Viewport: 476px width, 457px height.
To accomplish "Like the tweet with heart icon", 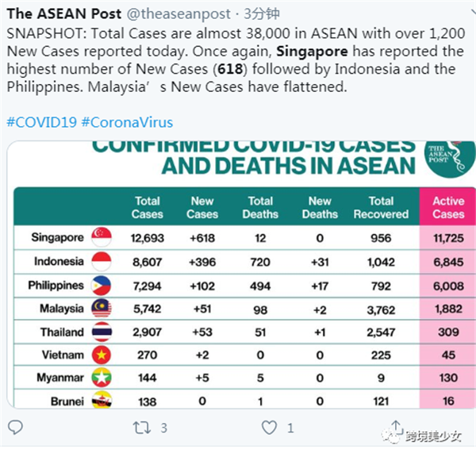I will [270, 428].
